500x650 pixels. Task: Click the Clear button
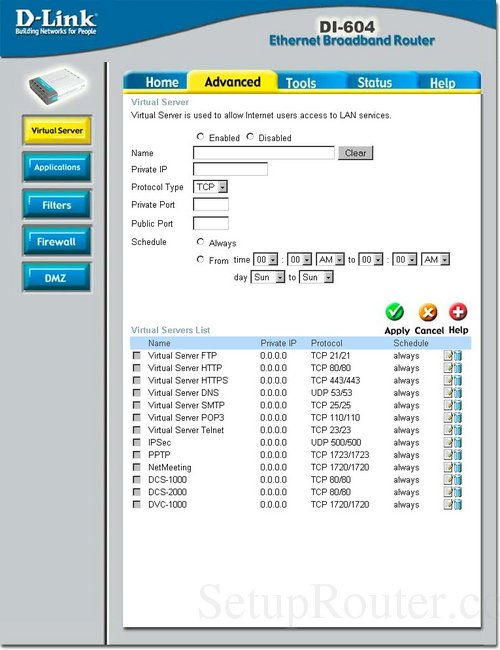point(355,153)
